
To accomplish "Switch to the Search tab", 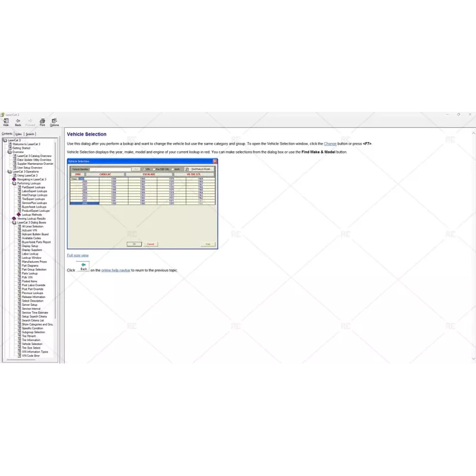I will pos(30,134).
